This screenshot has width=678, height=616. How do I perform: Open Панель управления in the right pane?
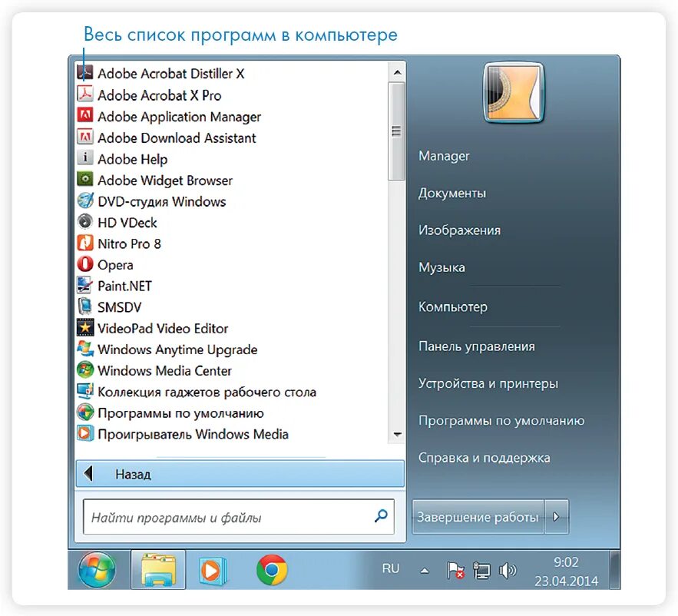tap(477, 346)
